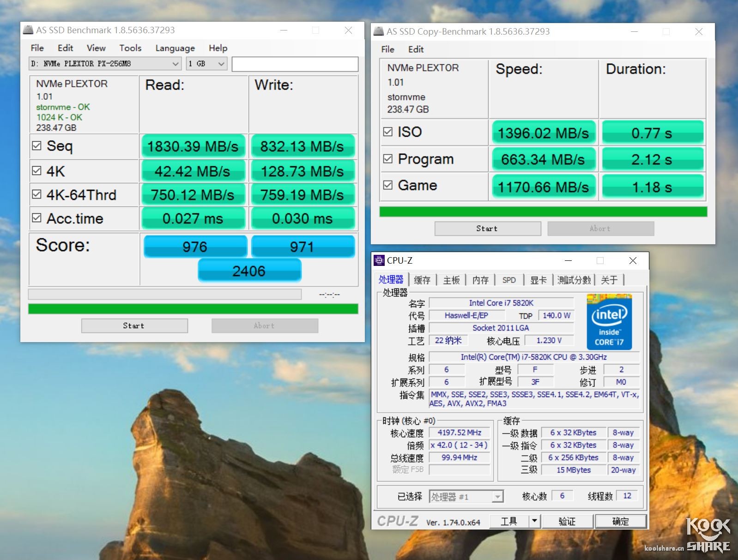Click Abort in AS SSD Benchmark window
This screenshot has height=560, width=738.
tap(265, 325)
